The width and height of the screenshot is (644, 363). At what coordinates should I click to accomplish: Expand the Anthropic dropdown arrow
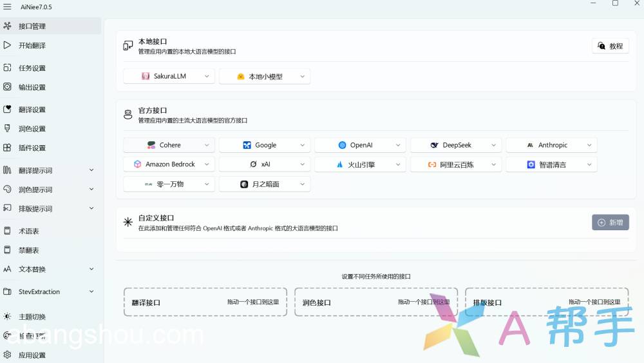point(589,145)
